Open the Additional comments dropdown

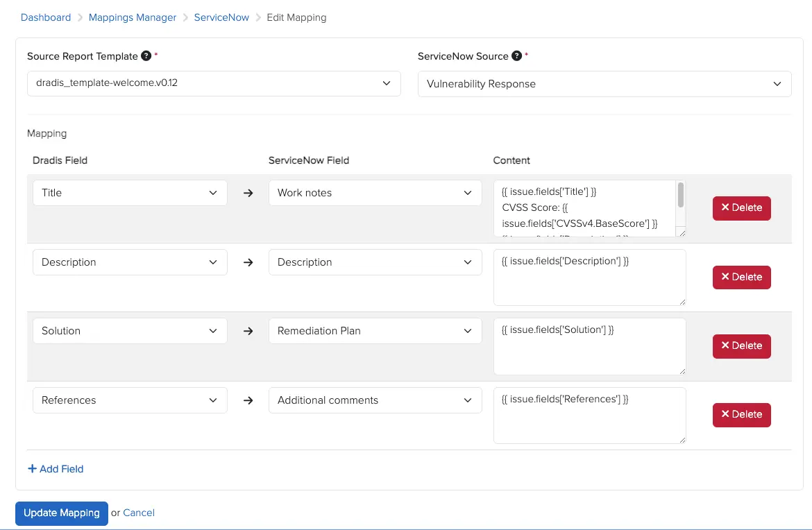coord(375,400)
